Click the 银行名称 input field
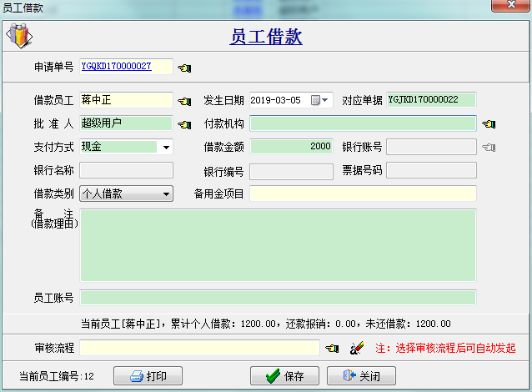The image size is (532, 392). coord(126,170)
